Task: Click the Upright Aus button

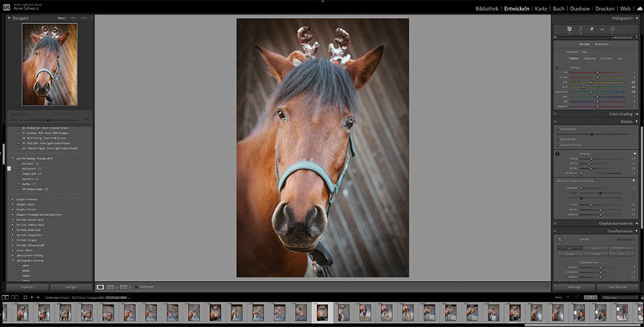Action: point(570,248)
